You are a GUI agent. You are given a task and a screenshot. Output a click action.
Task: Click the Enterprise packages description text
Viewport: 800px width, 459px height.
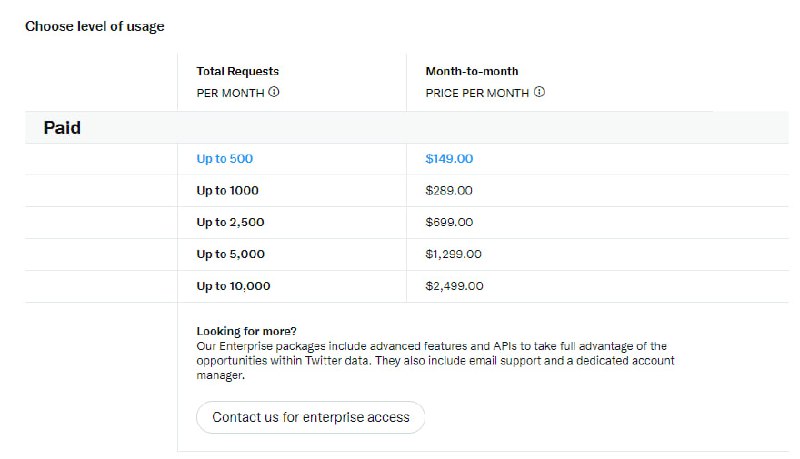[430, 360]
